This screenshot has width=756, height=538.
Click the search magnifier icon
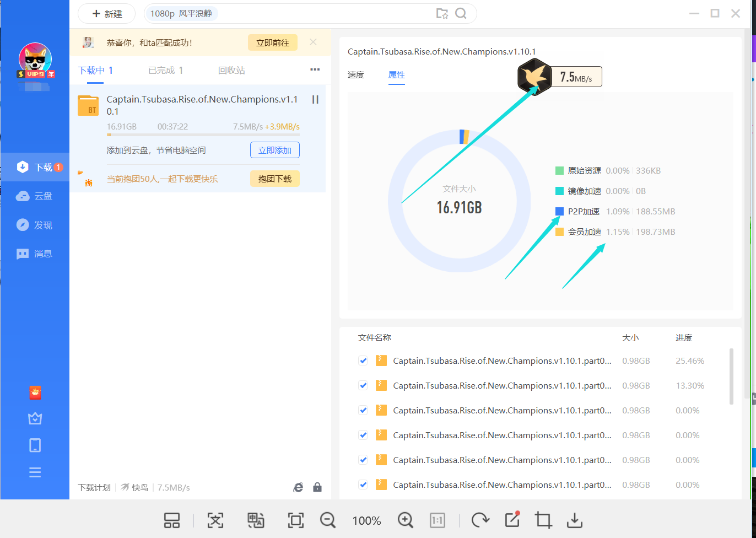point(461,14)
